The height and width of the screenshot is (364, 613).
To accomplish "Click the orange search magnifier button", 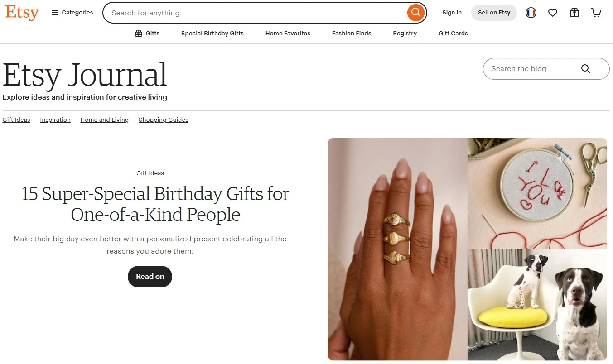I will 415,13.
